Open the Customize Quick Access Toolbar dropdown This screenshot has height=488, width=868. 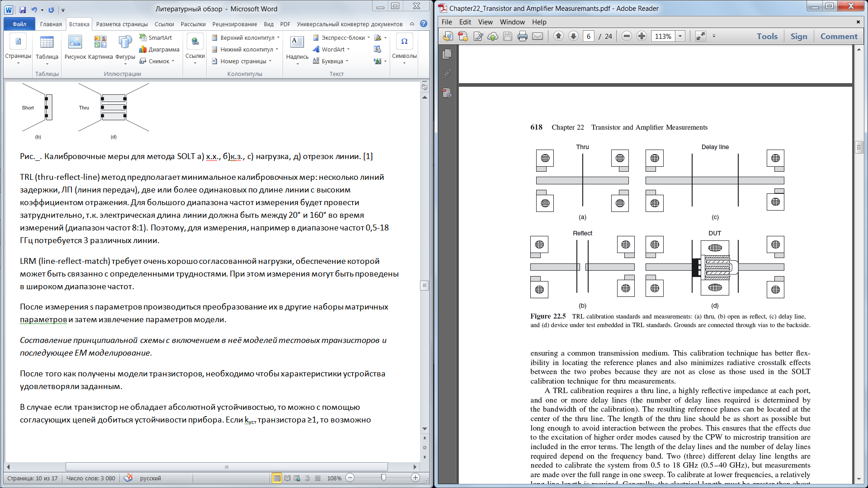pos(63,10)
